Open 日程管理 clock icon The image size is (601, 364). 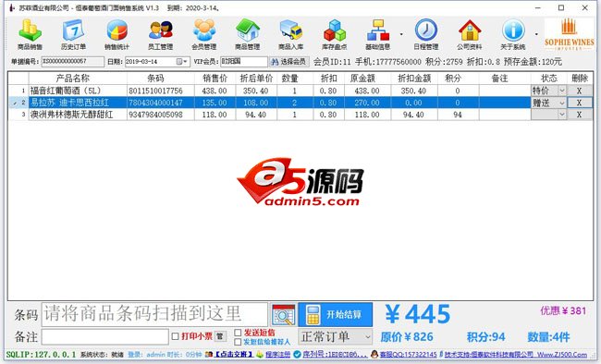(426, 34)
